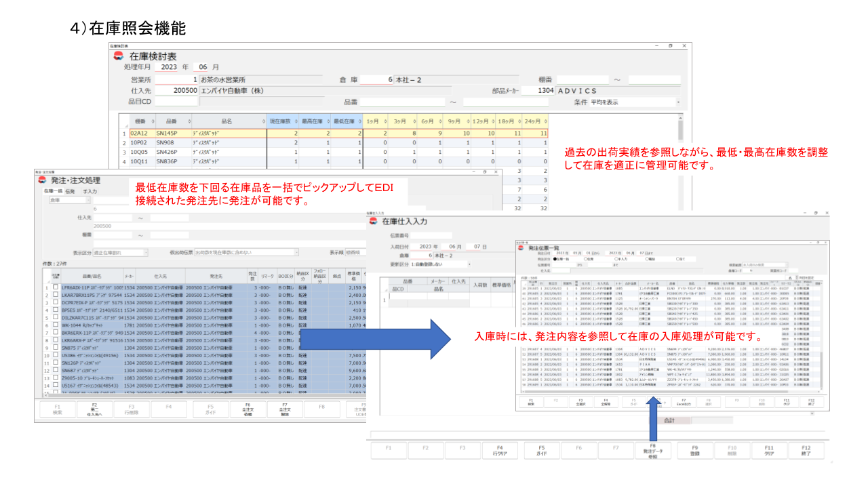This screenshot has width=868, height=488.
Task: Click sort arrow on 12ヶ月 column header
Action: click(494, 121)
